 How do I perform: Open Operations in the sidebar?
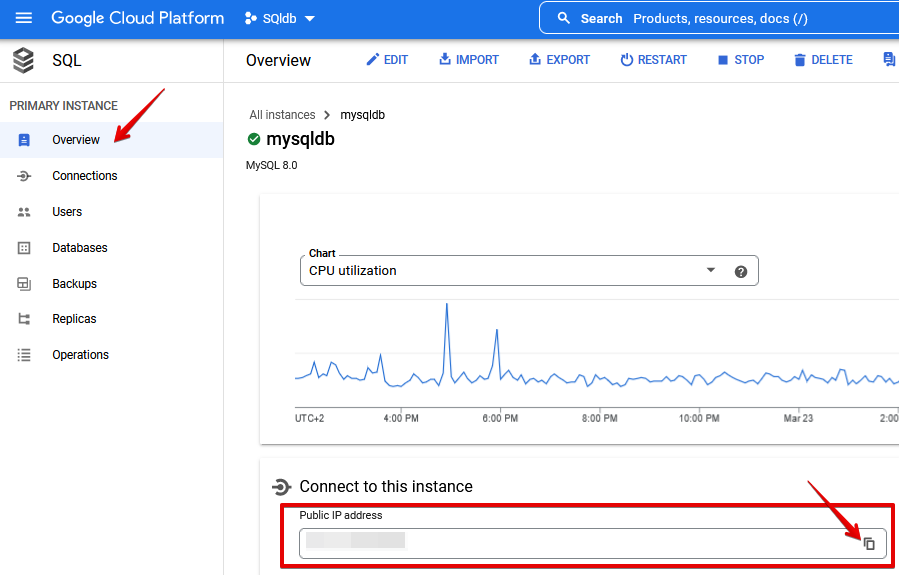[111, 355]
